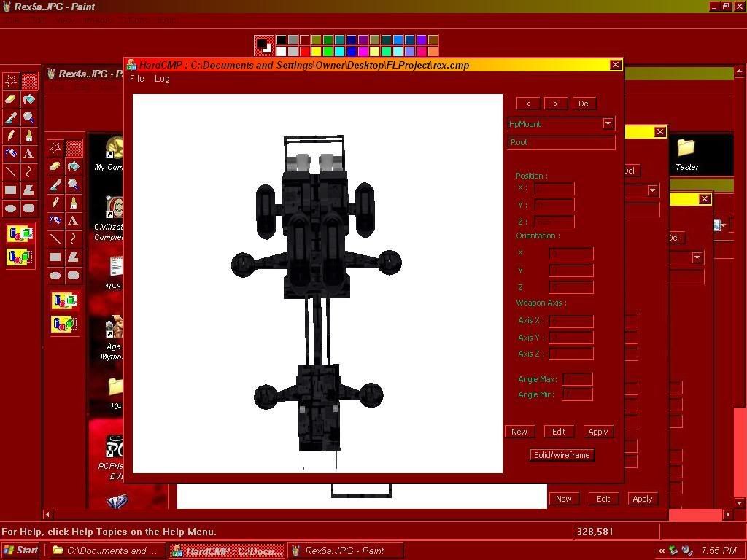This screenshot has width=747, height=560.
Task: Click the Angle Max input field
Action: [577, 379]
